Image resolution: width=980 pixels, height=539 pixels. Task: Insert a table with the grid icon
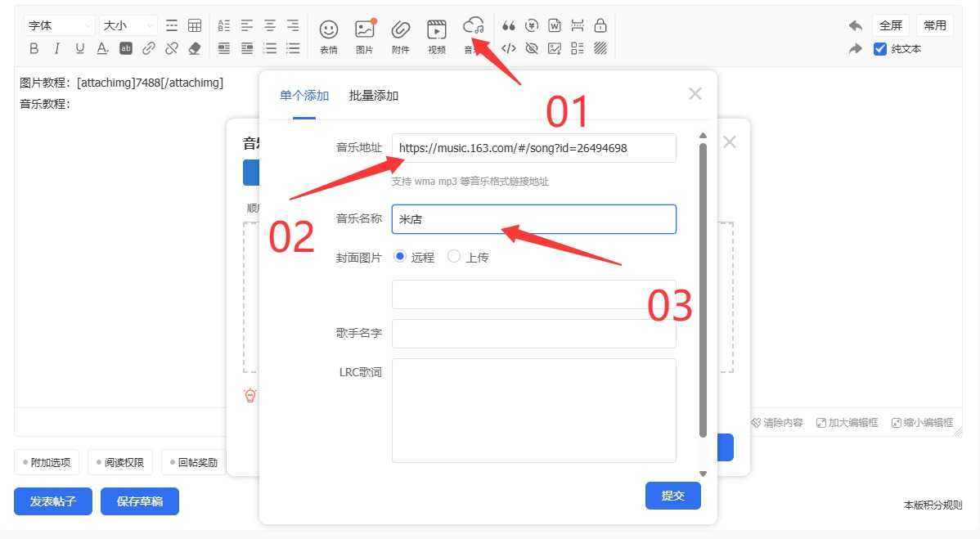point(195,25)
